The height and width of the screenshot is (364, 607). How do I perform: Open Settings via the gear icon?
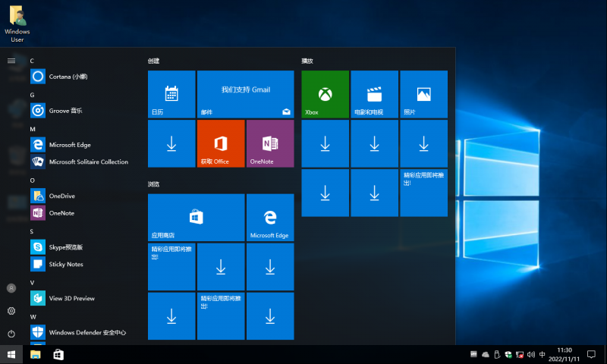pos(11,311)
